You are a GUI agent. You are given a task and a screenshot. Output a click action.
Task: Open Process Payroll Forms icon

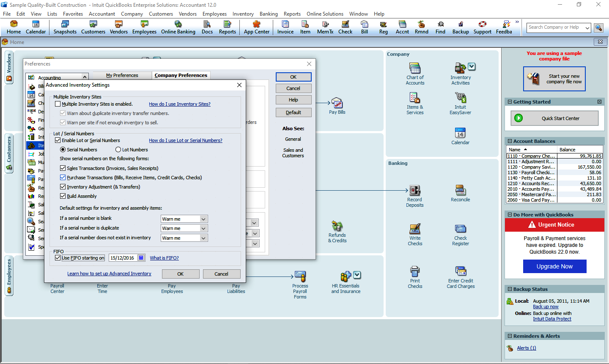300,285
